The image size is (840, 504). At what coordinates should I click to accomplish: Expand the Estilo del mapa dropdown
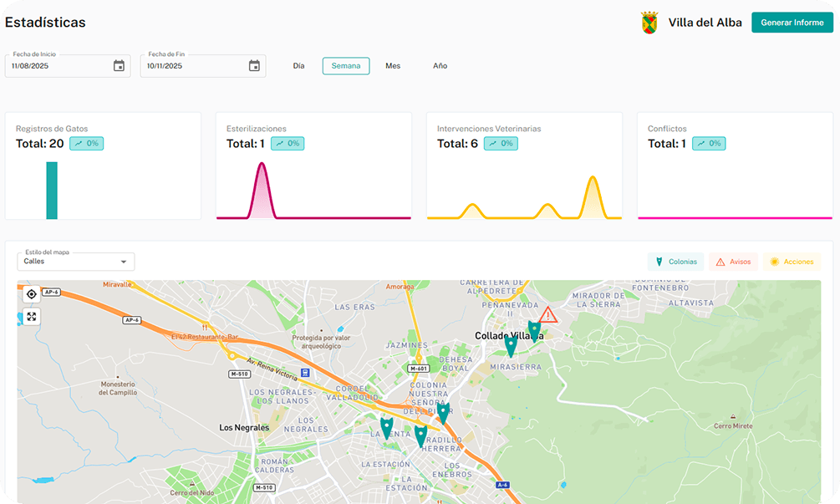(75, 262)
